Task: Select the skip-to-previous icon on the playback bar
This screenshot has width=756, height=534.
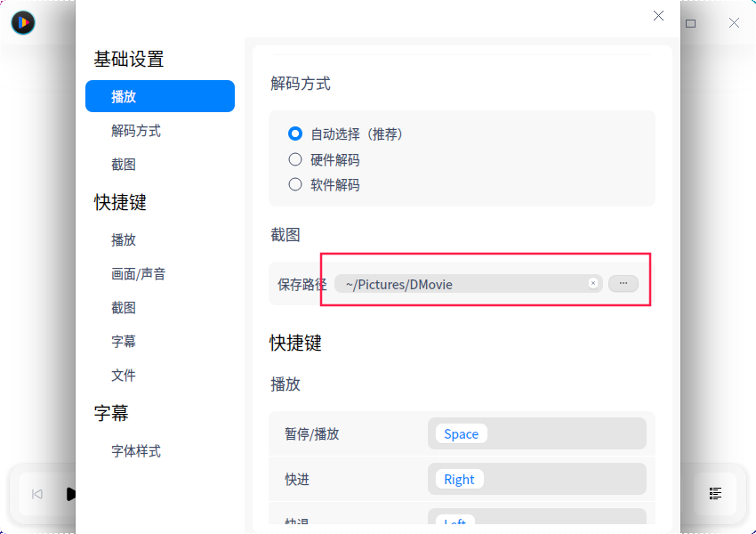Action: click(x=36, y=494)
